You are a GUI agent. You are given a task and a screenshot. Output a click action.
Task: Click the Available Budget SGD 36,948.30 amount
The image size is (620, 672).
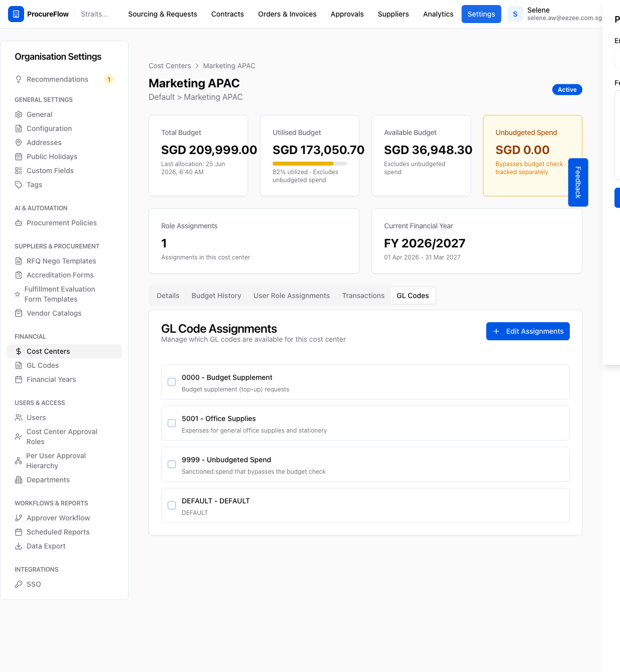pos(428,150)
